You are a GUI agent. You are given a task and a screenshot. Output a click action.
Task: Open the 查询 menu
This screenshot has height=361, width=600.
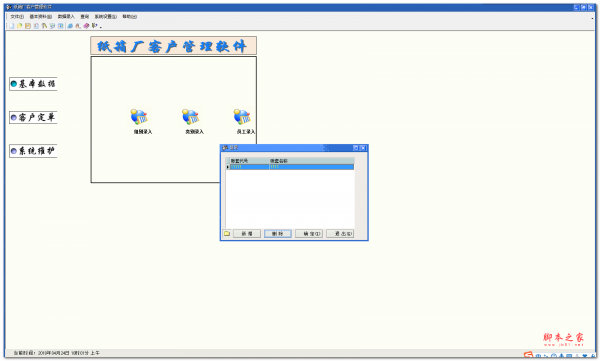click(x=85, y=16)
